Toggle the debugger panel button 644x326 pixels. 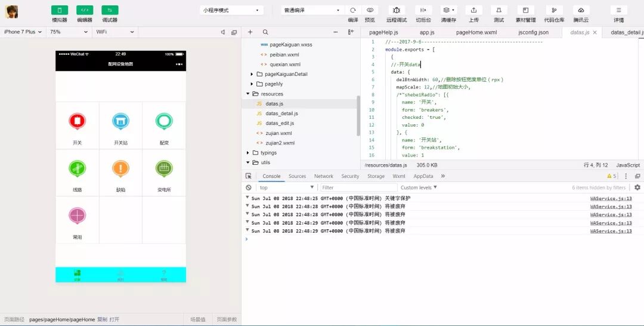tap(110, 10)
